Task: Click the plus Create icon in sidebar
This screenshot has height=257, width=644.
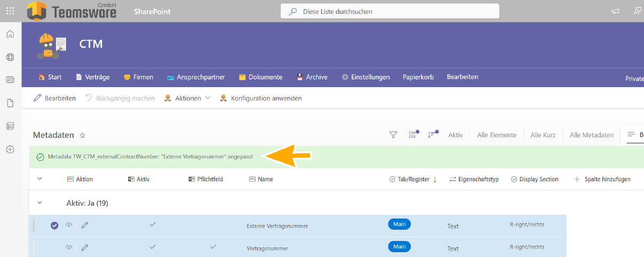Action: pos(10,149)
